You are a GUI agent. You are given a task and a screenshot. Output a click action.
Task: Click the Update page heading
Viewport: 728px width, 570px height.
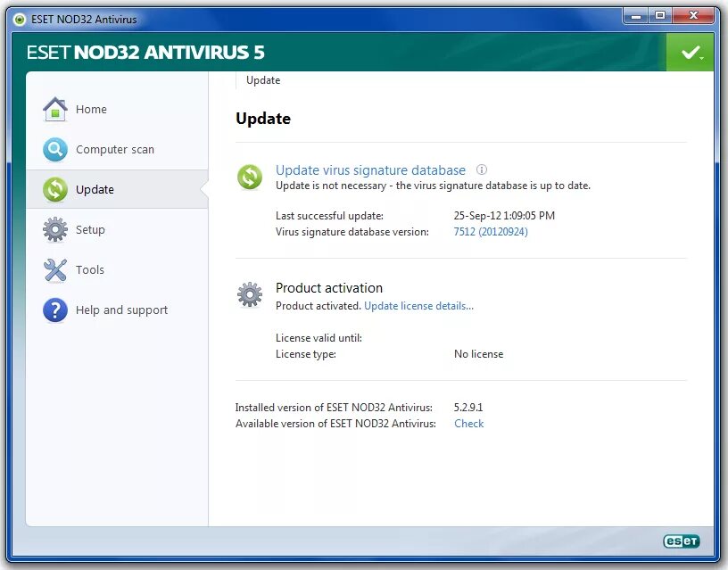click(263, 119)
